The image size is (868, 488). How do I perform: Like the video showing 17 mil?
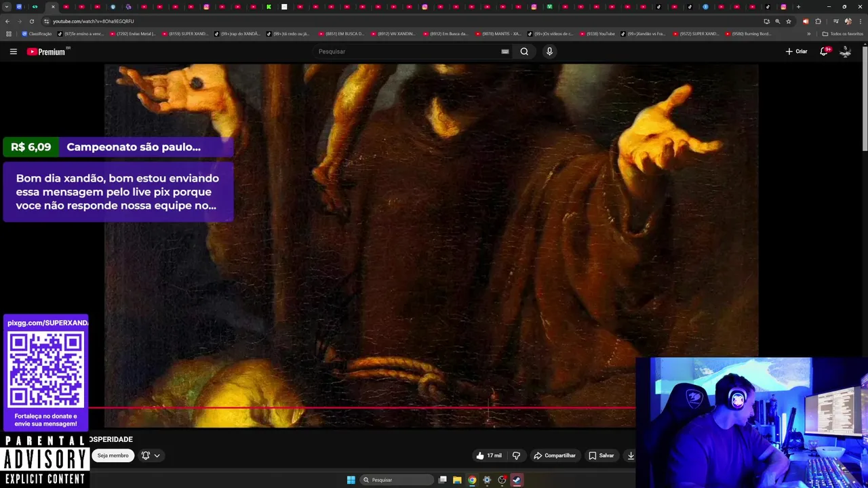pyautogui.click(x=489, y=455)
